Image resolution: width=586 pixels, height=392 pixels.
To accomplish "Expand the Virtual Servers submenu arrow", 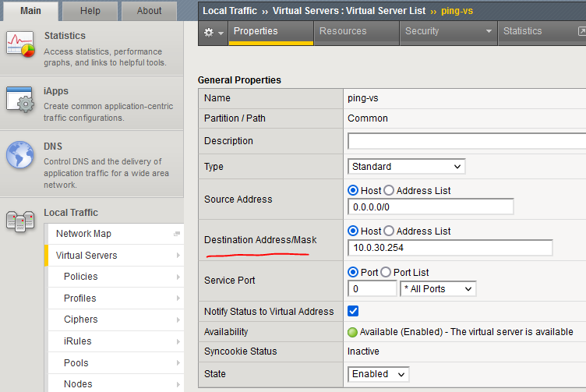I will click(x=178, y=255).
